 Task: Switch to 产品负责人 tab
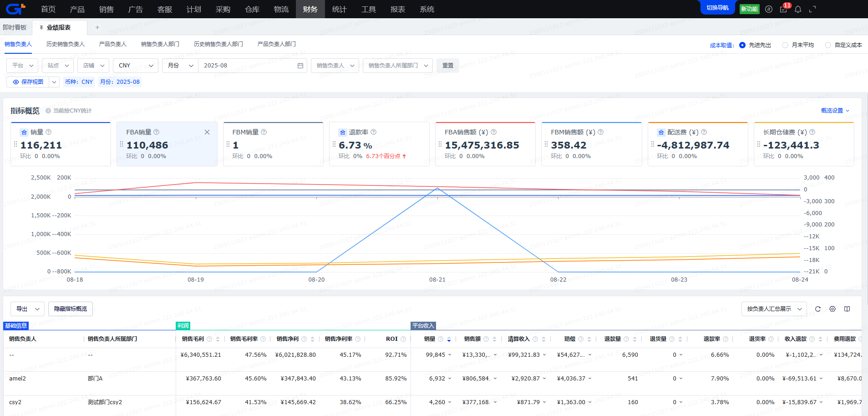pyautogui.click(x=113, y=44)
